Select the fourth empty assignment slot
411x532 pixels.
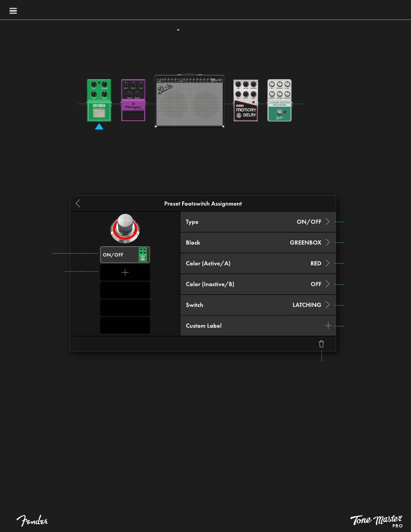(x=125, y=308)
